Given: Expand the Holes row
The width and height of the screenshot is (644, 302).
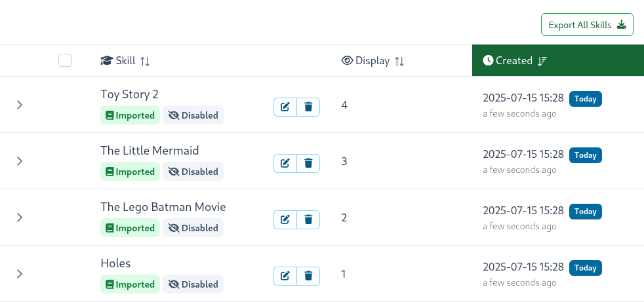Looking at the screenshot, I should [x=19, y=274].
